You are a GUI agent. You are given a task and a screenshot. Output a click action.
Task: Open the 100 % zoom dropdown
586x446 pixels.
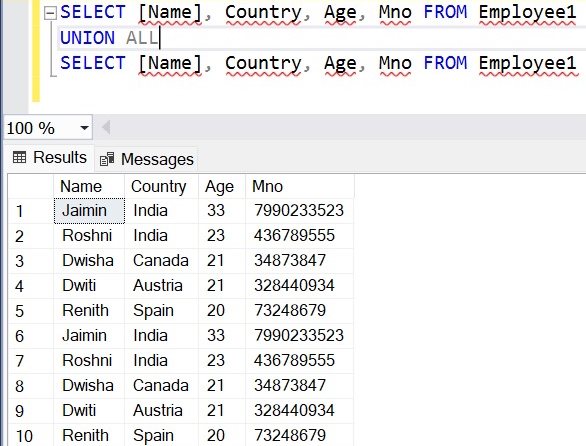(84, 128)
